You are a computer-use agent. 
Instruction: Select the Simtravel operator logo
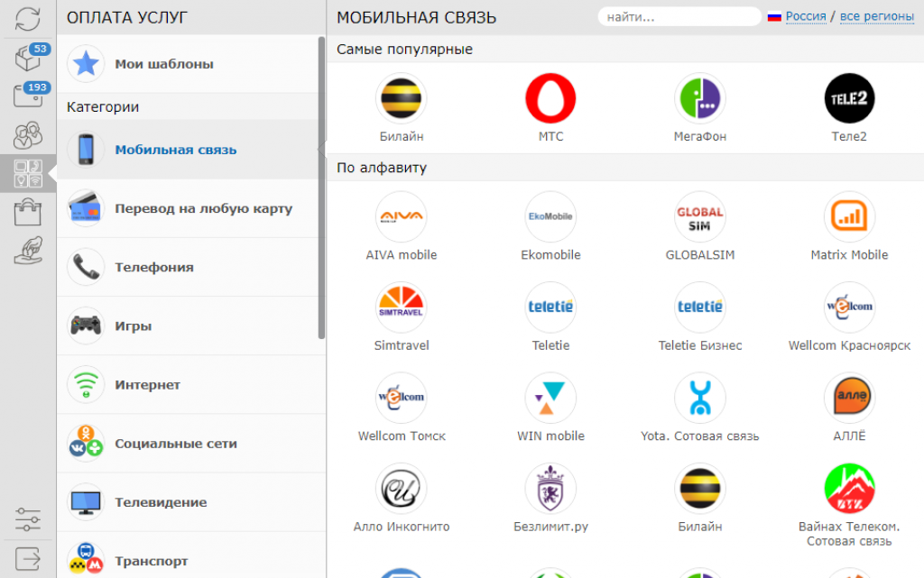click(402, 307)
